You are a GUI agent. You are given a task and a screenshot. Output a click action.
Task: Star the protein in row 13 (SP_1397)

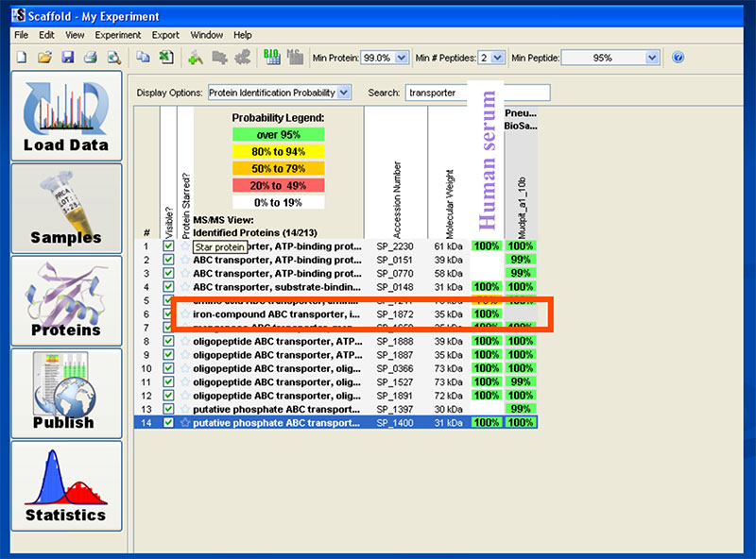185,409
